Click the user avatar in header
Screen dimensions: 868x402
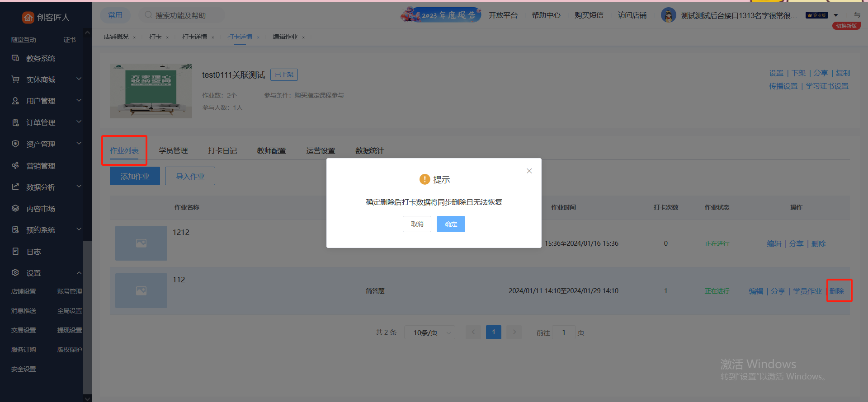[x=668, y=15]
